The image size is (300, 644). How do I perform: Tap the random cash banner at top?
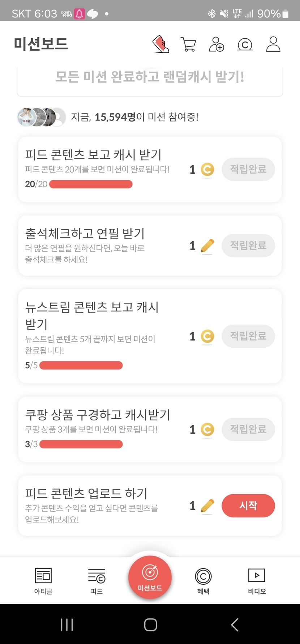tap(150, 77)
